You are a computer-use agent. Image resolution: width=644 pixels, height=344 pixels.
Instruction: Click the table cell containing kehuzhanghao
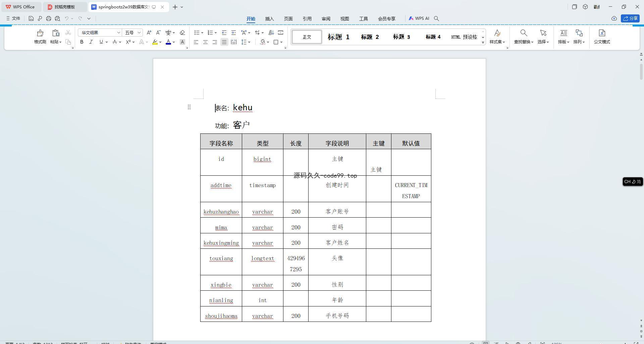pos(221,210)
